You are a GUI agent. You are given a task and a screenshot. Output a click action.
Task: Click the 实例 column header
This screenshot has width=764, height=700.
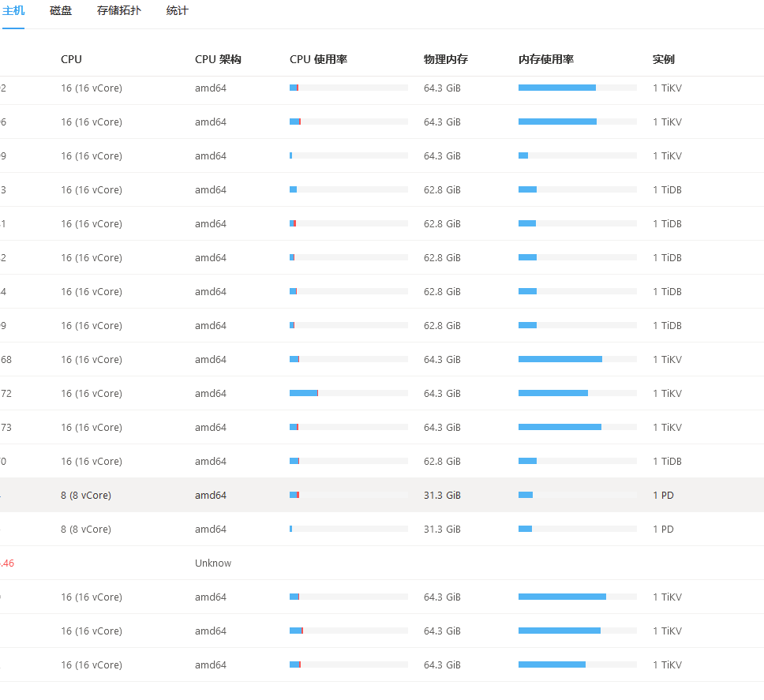664,59
